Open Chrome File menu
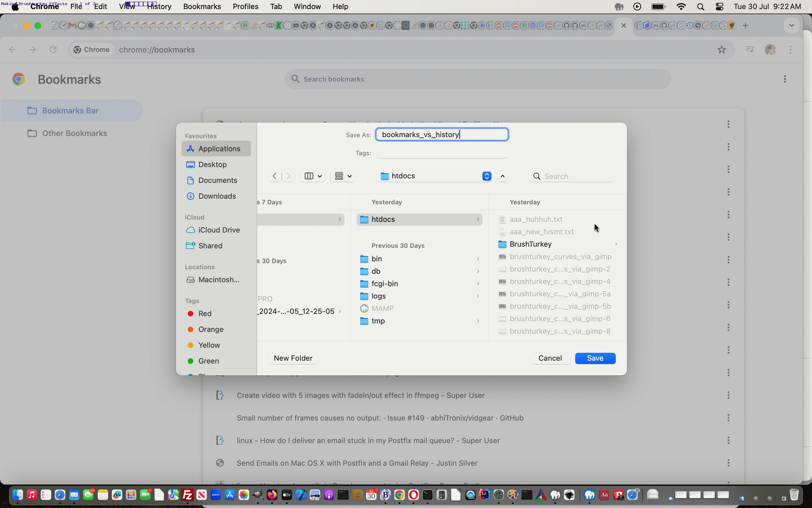This screenshot has width=812, height=508. click(x=76, y=6)
